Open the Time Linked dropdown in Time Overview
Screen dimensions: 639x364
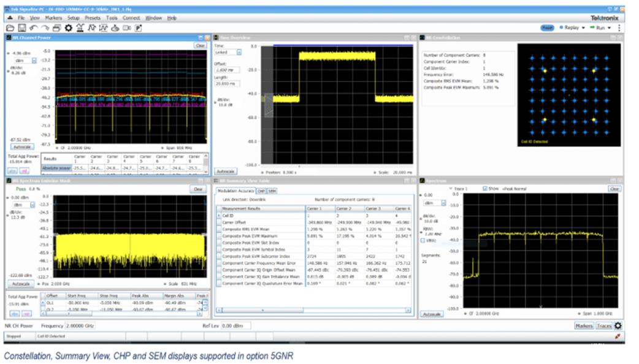coord(239,52)
